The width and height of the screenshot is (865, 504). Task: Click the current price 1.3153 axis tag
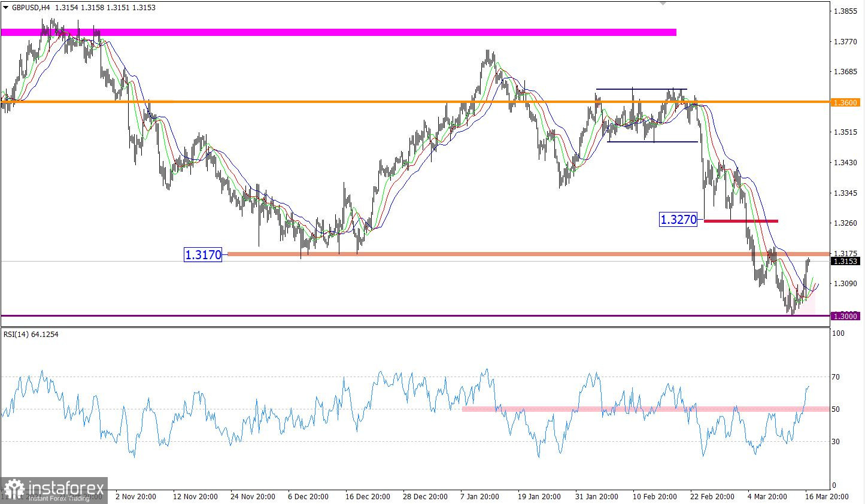(845, 262)
